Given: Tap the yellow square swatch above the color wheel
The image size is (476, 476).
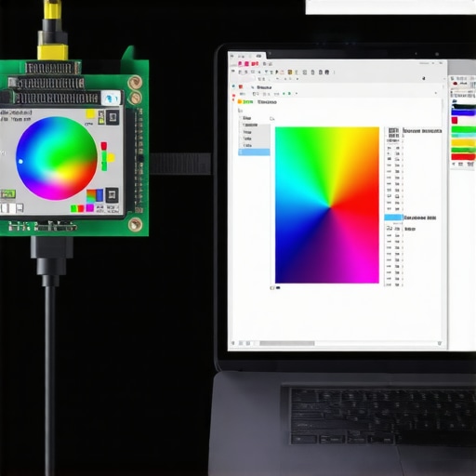Looking at the screenshot, I should [90, 113].
